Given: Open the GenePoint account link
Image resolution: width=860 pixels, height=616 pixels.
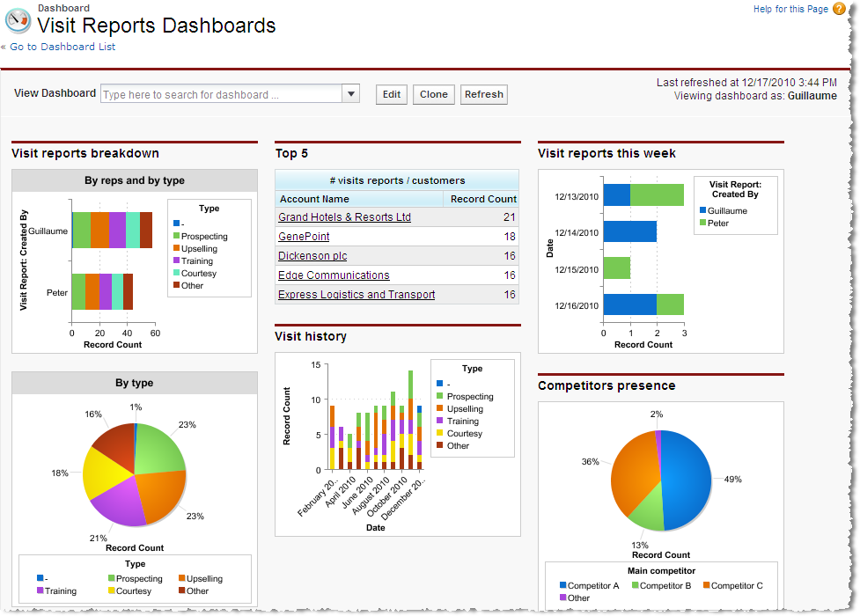Looking at the screenshot, I should click(x=304, y=237).
